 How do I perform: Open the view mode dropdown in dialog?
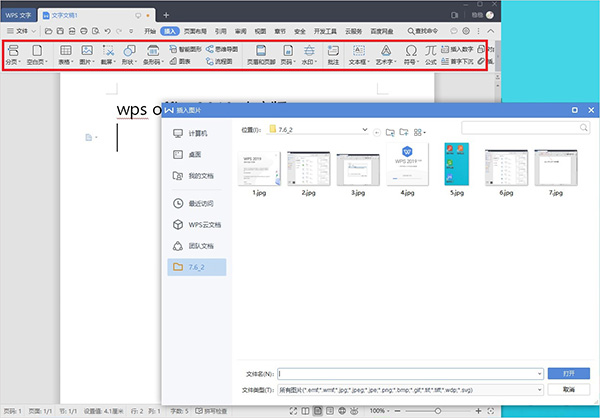pos(420,132)
